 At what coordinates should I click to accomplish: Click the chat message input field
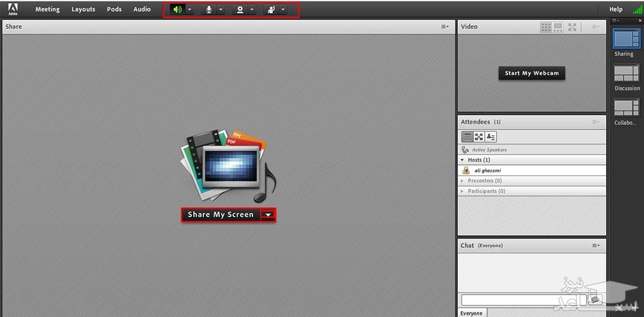523,300
